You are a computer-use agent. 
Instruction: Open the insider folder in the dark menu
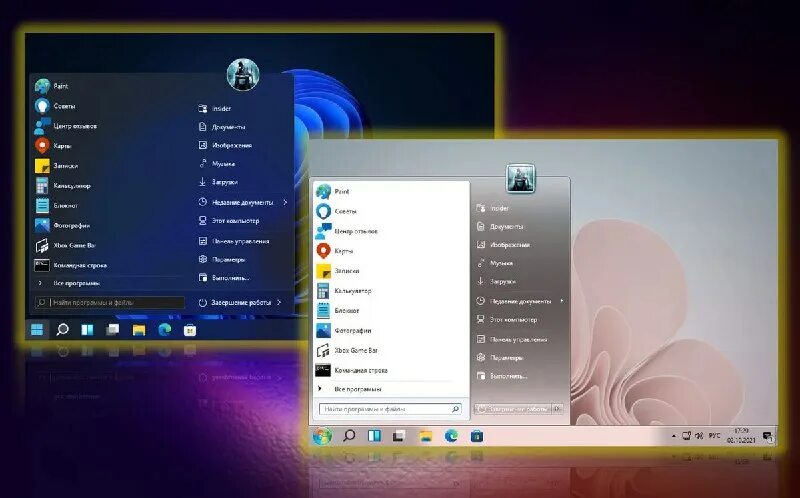coord(214,109)
